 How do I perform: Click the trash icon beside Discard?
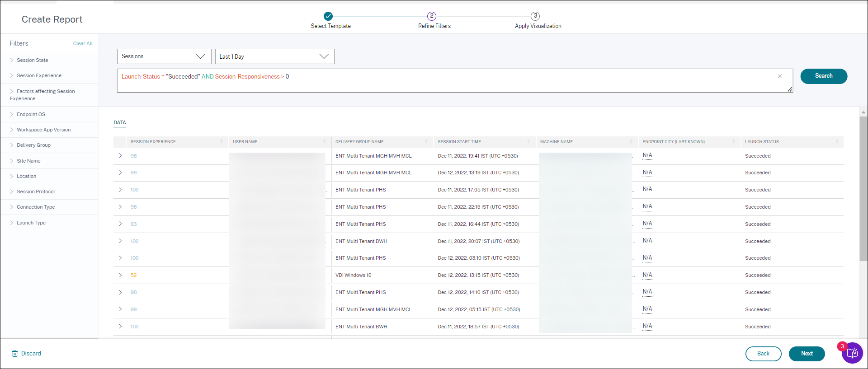point(15,353)
